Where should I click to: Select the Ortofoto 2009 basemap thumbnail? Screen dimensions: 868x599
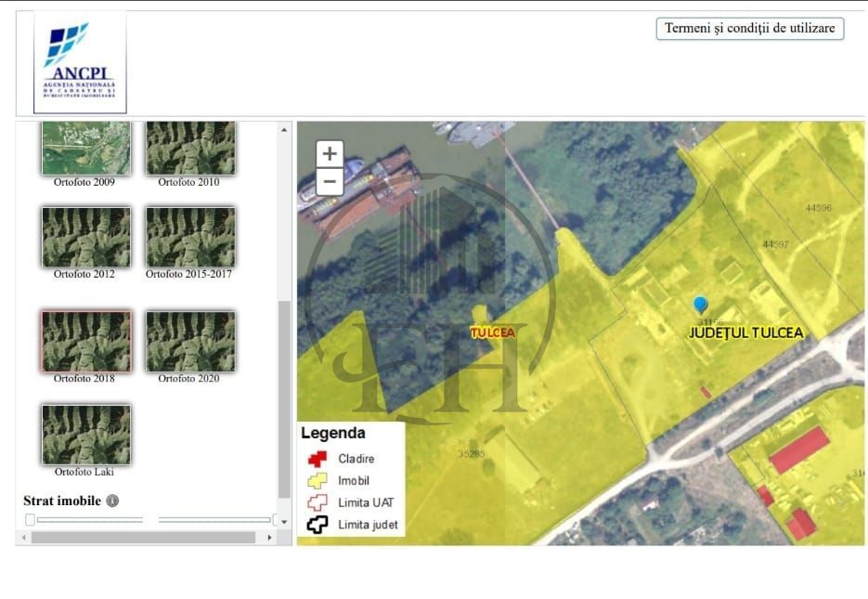pos(85,147)
